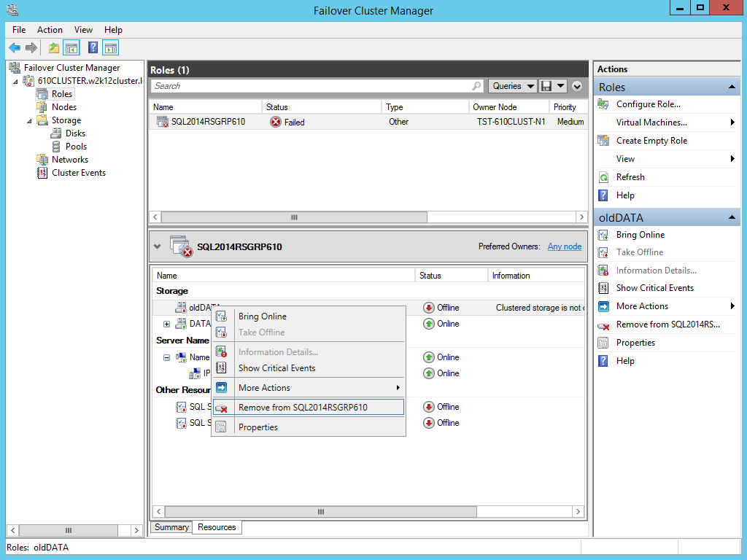Screen dimensions: 747x560
Task: Expand the DATA storage entry
Action: (168, 323)
